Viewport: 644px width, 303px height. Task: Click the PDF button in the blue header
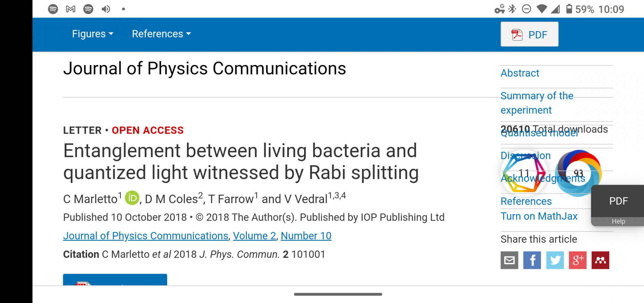pos(529,34)
